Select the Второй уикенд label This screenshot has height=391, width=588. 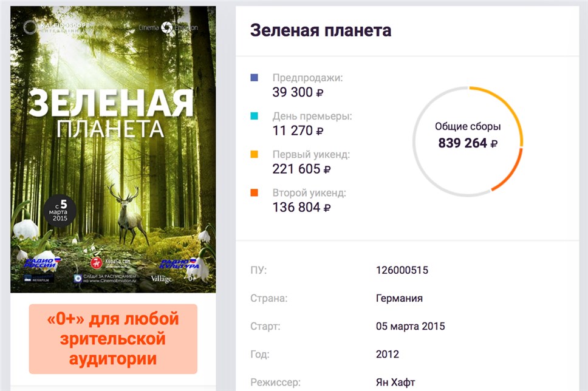[309, 192]
